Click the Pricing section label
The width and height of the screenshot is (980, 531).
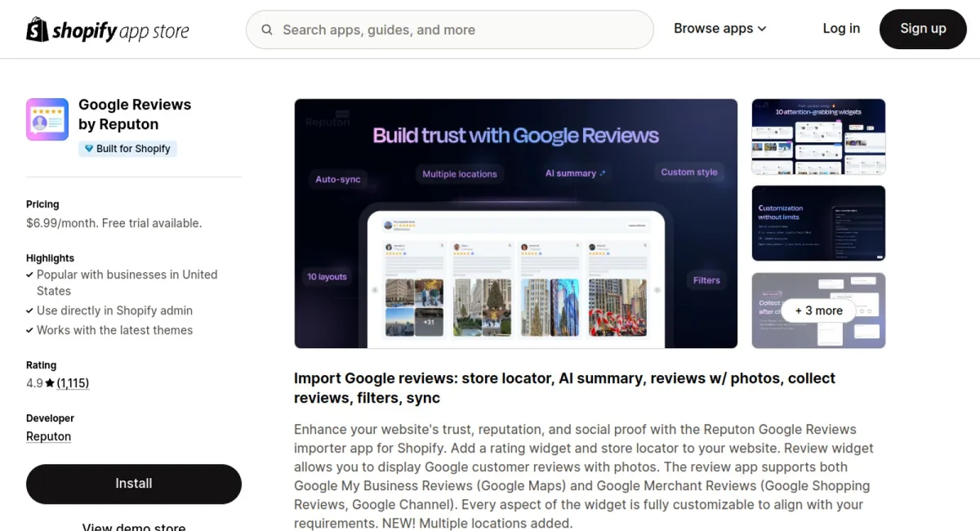tap(42, 204)
